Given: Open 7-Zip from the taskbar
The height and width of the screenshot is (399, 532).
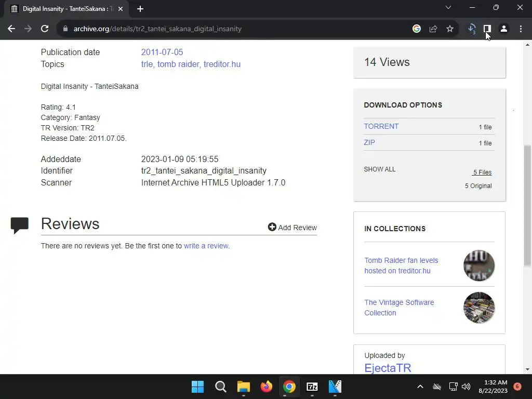Looking at the screenshot, I should (312, 387).
